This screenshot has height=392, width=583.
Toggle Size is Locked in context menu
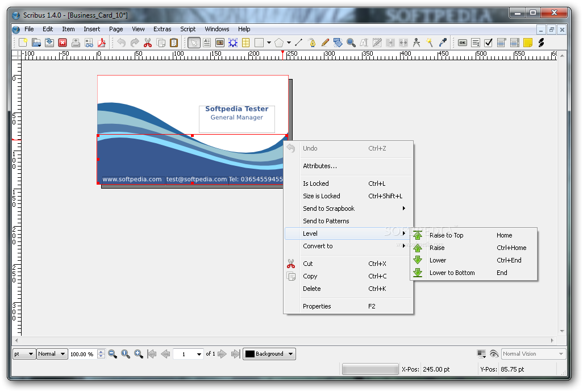tap(348, 196)
